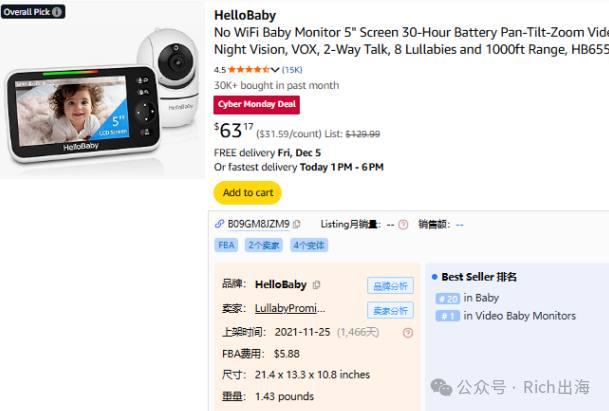Open the LullabyPromi seller link
609x411 pixels.
[x=290, y=308]
